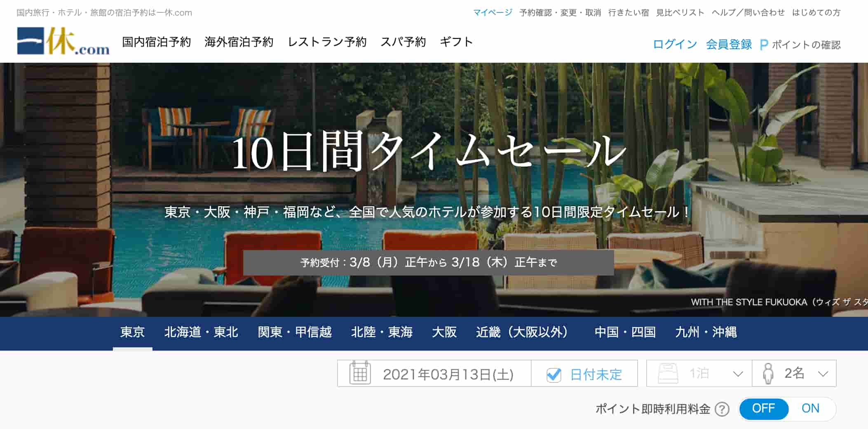
Task: Select the 中国・四国 region tab
Action: 625,332
